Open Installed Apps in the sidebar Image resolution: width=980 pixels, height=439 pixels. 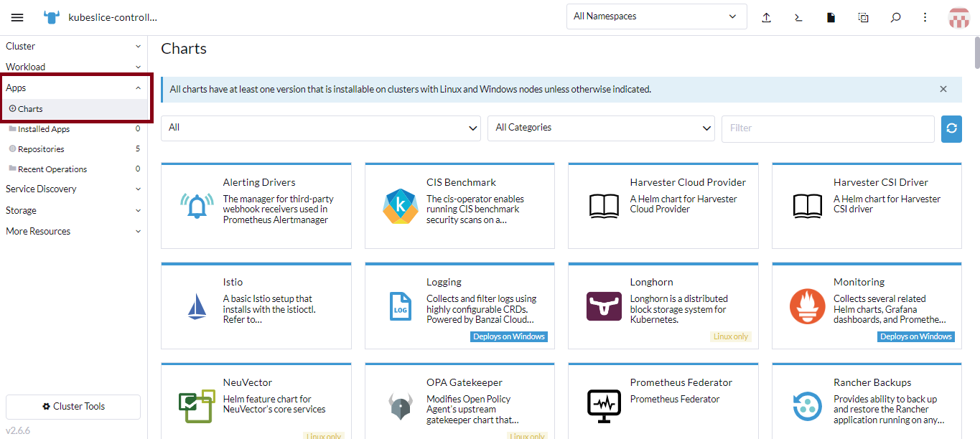point(74,129)
